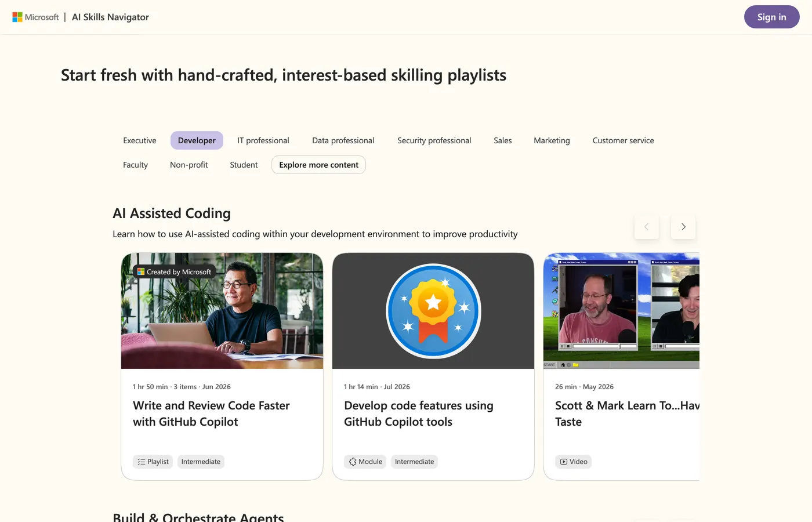812x522 pixels.
Task: Switch to the Student tab
Action: click(244, 165)
